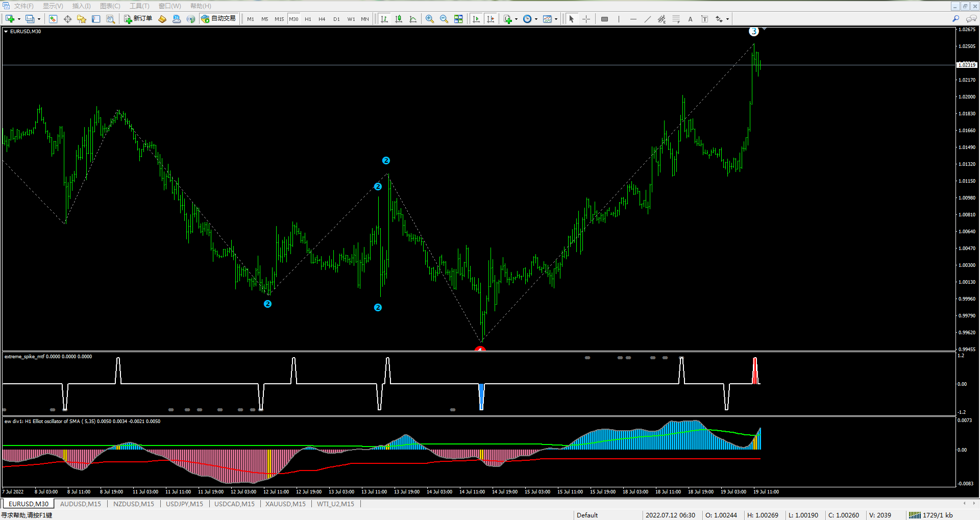Click the 1.02319 price level marker
The width and height of the screenshot is (980, 520).
(966, 65)
